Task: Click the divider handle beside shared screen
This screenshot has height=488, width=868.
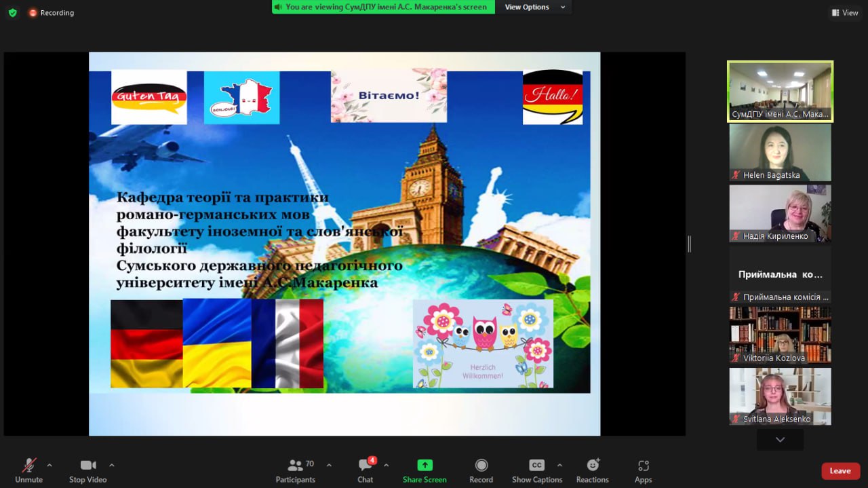Action: (689, 244)
